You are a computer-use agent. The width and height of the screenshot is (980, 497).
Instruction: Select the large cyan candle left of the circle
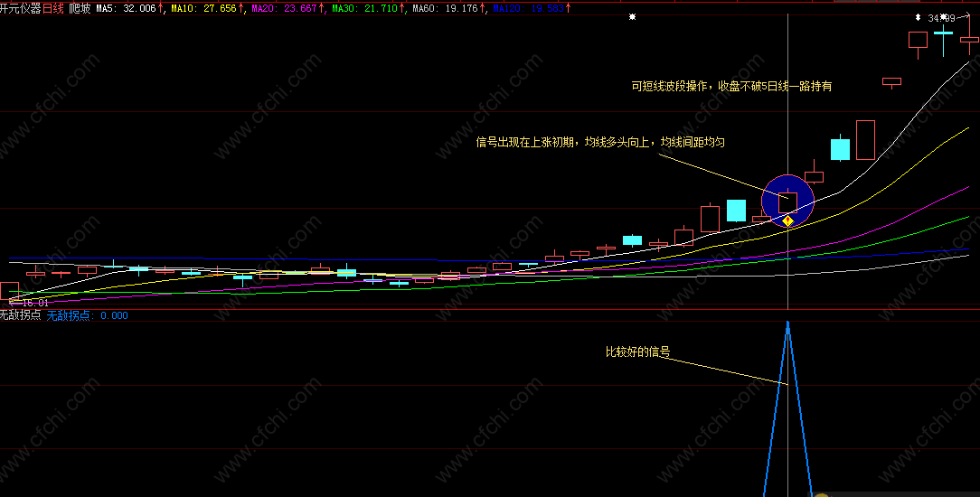coord(736,211)
